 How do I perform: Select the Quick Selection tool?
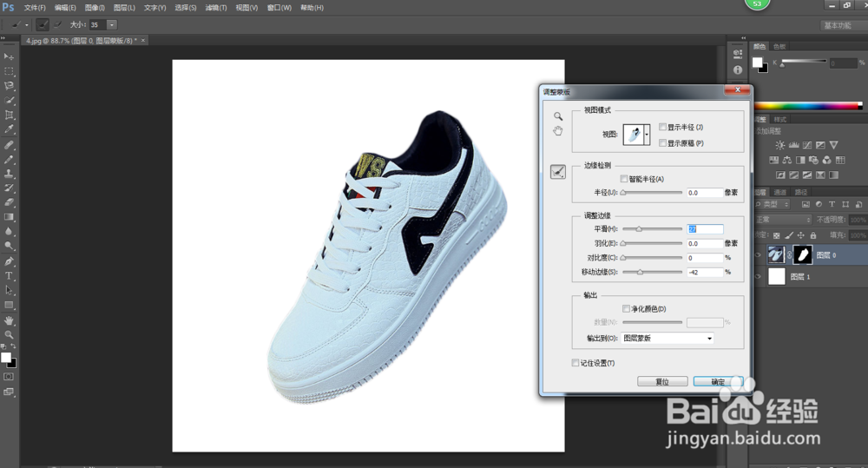[9, 100]
